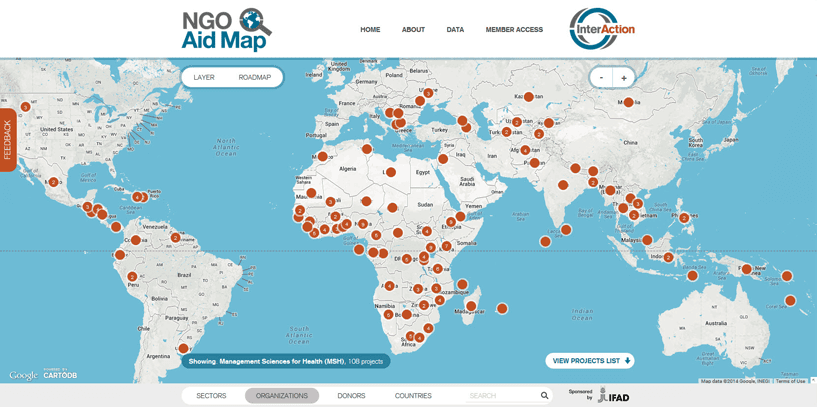Open the Feedback side tab

[x=8, y=140]
